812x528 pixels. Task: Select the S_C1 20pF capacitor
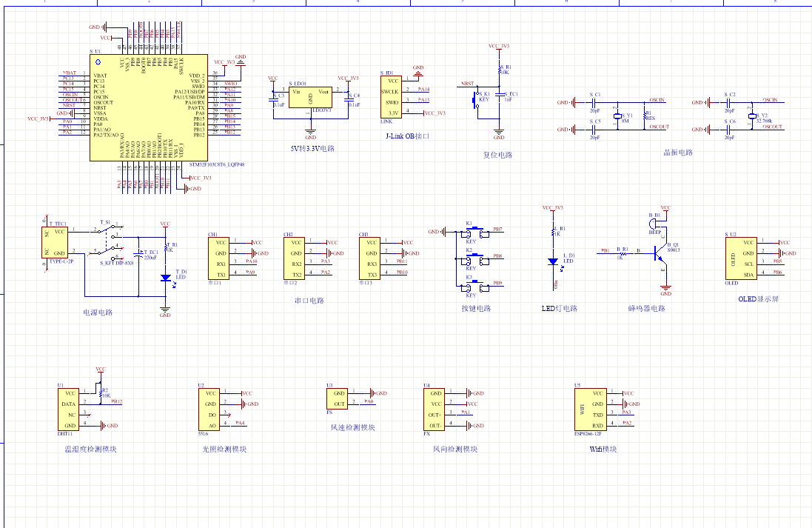(x=594, y=103)
